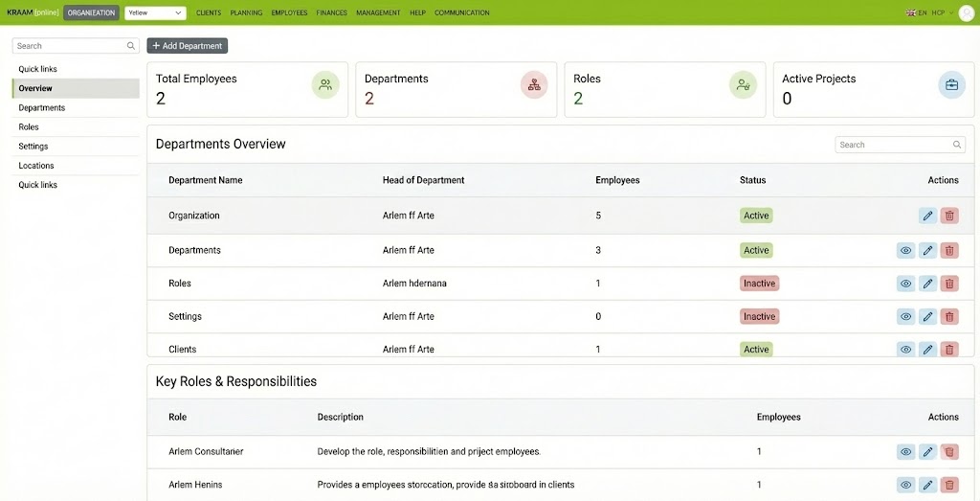Focus the Departments Overview search field
Screen dimensions: 980x501
(900, 145)
